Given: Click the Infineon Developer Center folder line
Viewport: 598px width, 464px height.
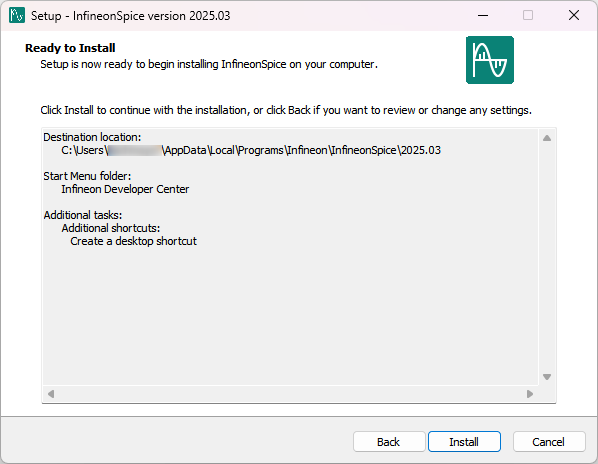Looking at the screenshot, I should point(125,189).
